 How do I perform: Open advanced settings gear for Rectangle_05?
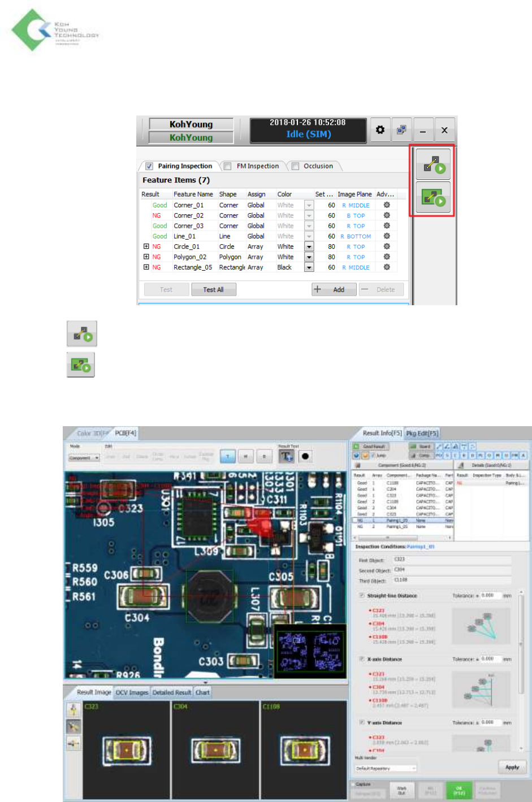(387, 267)
